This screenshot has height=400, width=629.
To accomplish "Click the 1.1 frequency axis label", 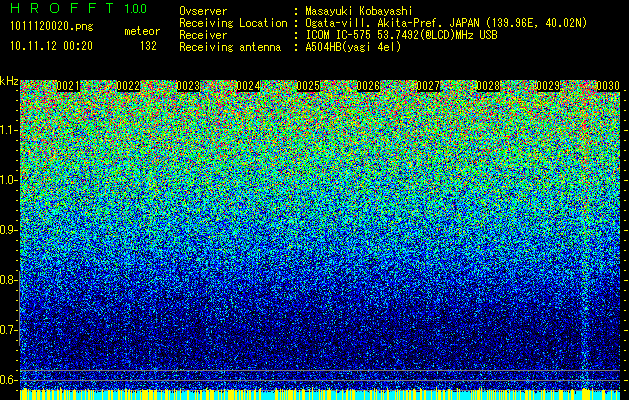I will (x=8, y=130).
